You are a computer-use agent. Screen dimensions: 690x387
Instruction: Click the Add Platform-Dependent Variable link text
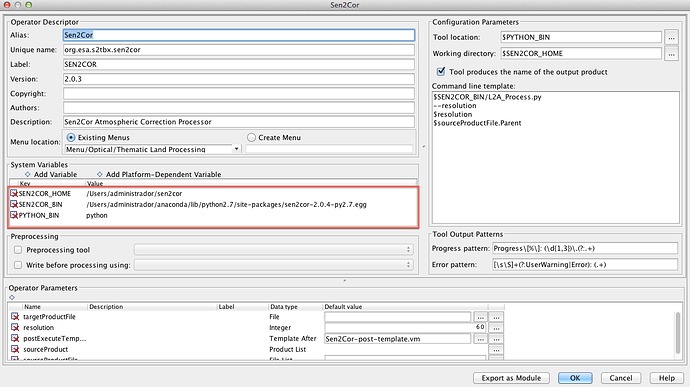[x=163, y=174]
